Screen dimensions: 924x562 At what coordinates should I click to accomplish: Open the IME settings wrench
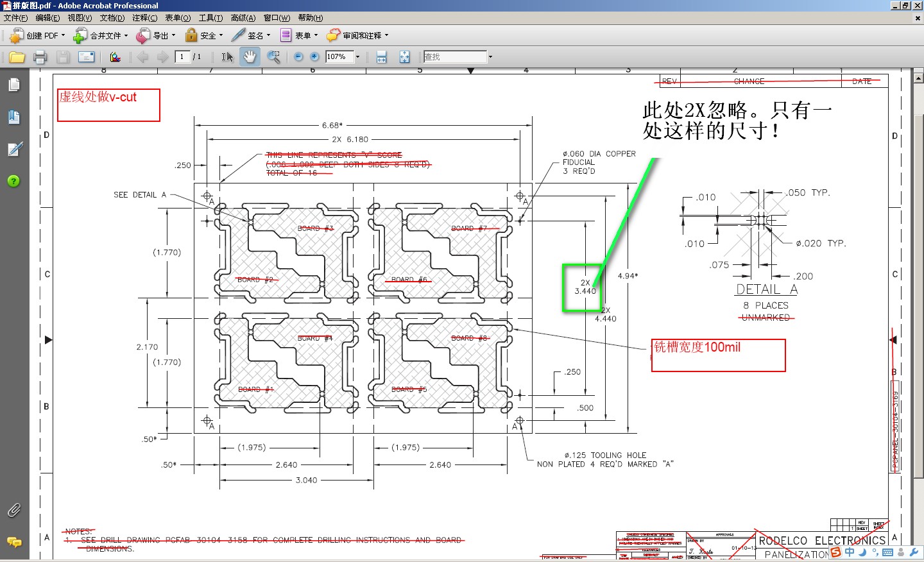click(914, 552)
